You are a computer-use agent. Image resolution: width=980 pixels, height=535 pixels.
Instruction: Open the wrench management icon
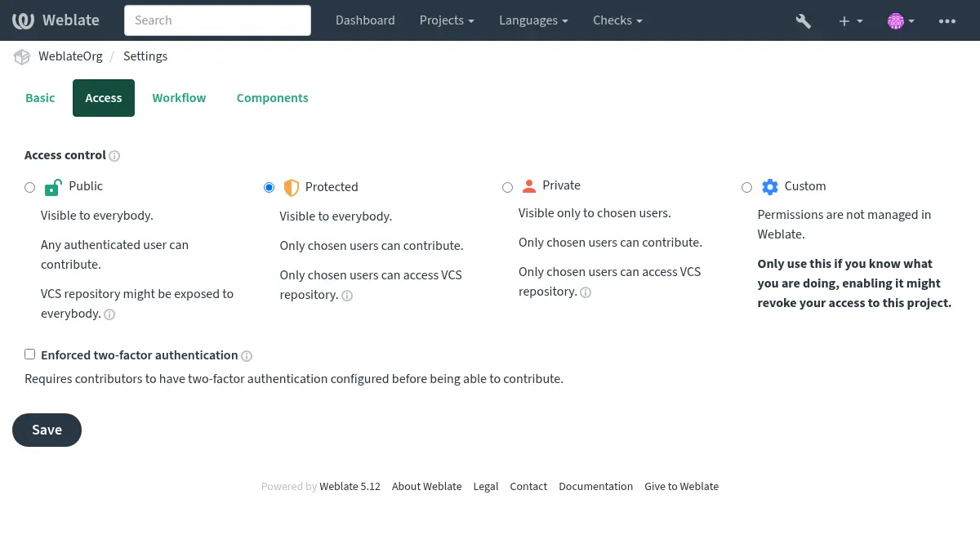[x=804, y=20]
